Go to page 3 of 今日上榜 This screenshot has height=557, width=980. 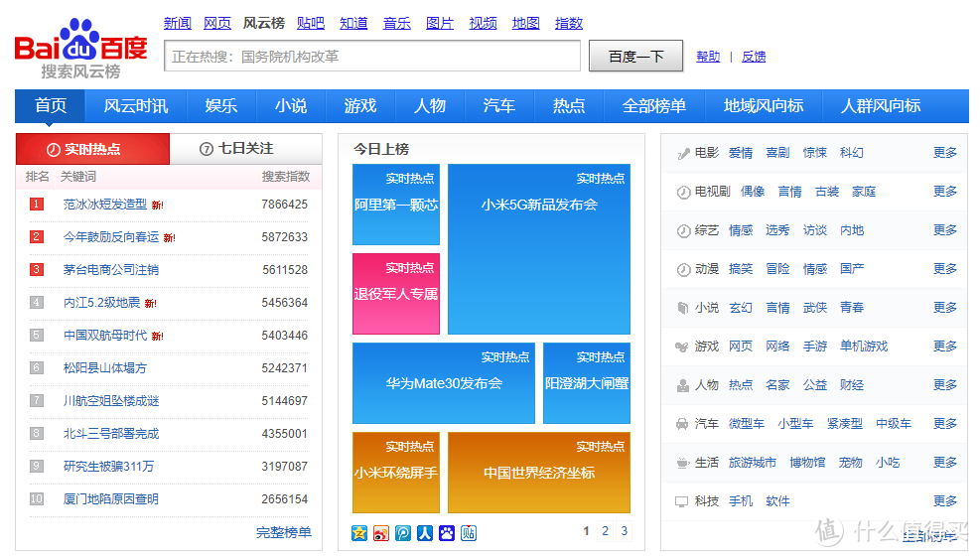pos(624,531)
